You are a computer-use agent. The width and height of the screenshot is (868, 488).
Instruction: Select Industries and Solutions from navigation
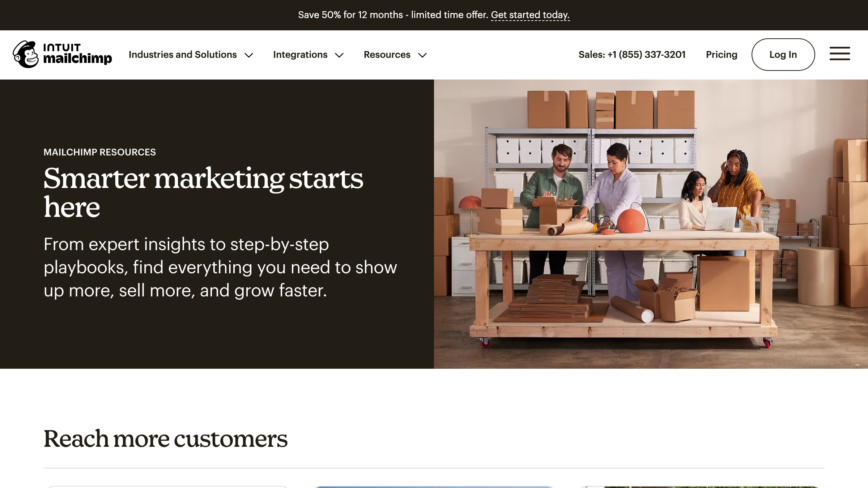[x=183, y=55]
